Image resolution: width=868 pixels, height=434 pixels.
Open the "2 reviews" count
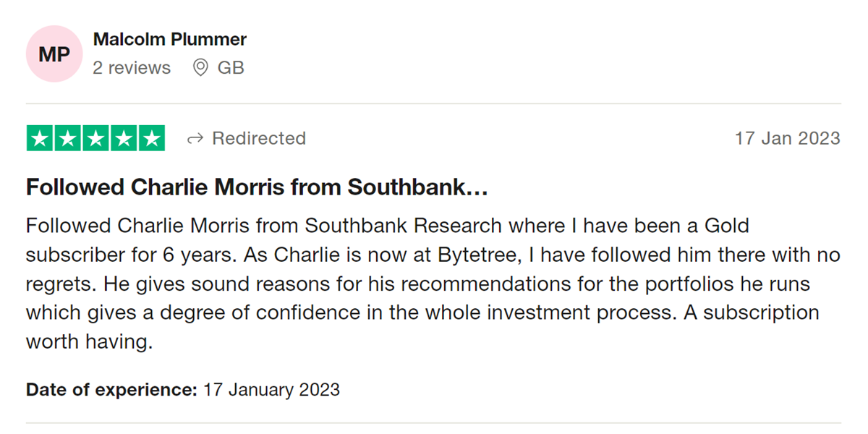(x=132, y=68)
